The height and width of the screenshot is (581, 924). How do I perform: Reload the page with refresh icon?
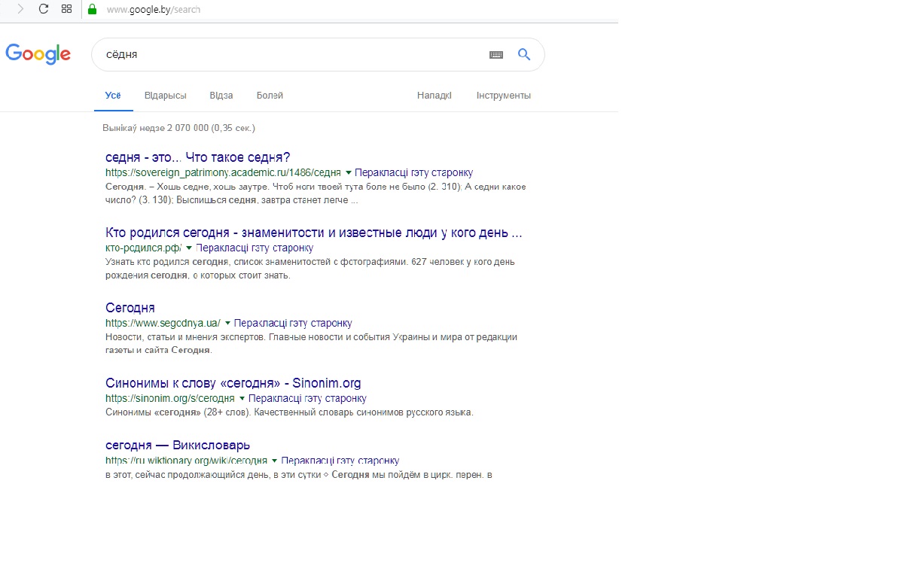(44, 9)
